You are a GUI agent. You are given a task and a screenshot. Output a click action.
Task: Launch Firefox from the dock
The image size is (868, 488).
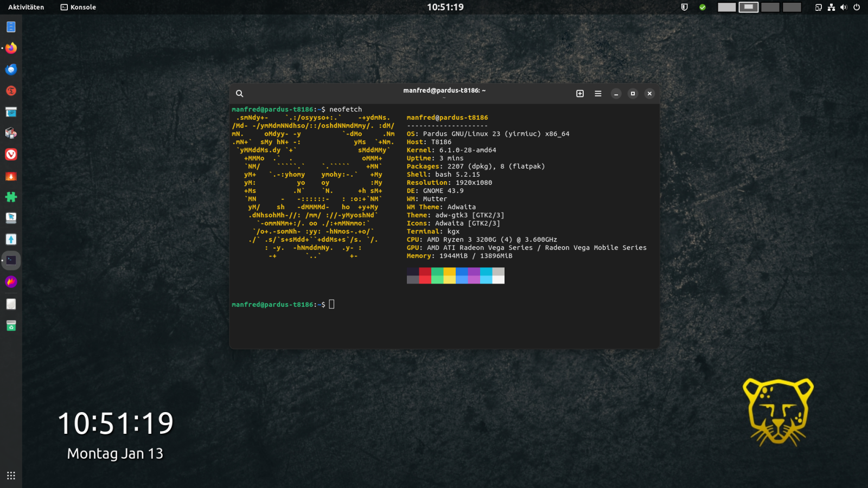click(11, 48)
